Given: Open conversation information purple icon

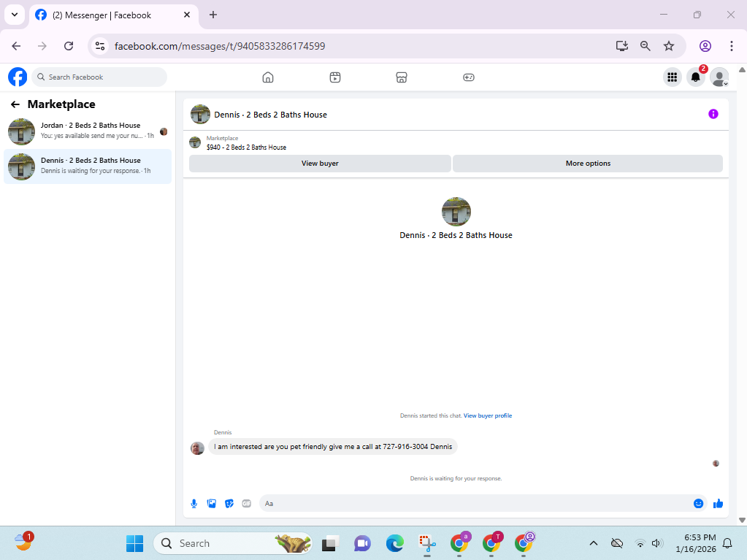Looking at the screenshot, I should click(713, 114).
